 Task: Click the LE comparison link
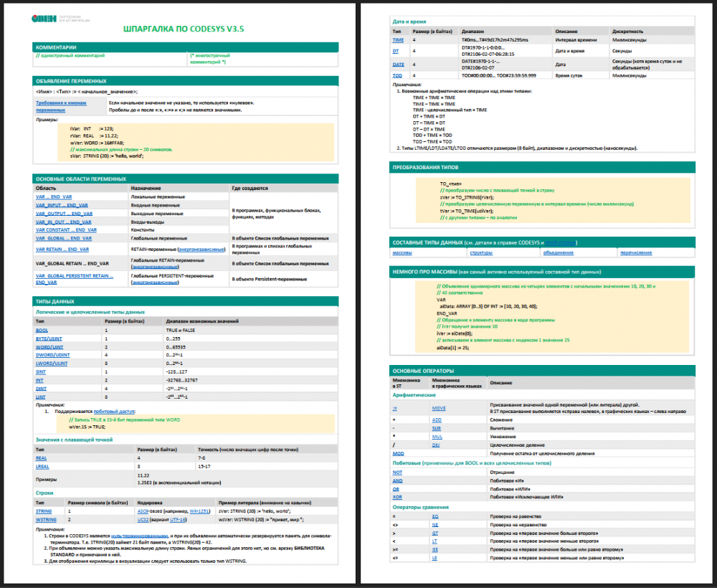click(x=435, y=557)
